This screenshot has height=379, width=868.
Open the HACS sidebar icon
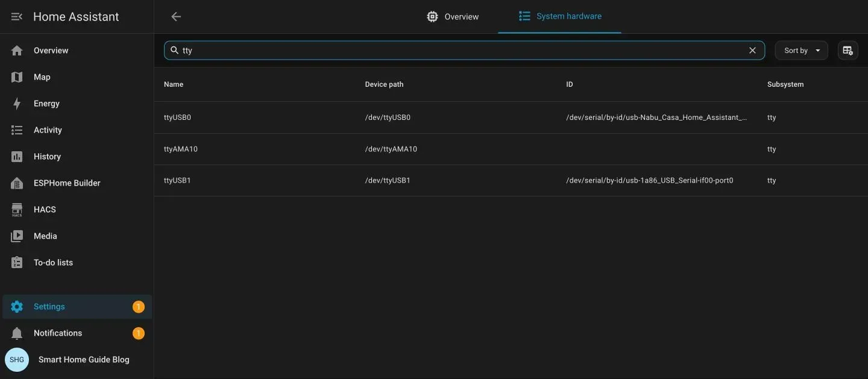point(17,210)
